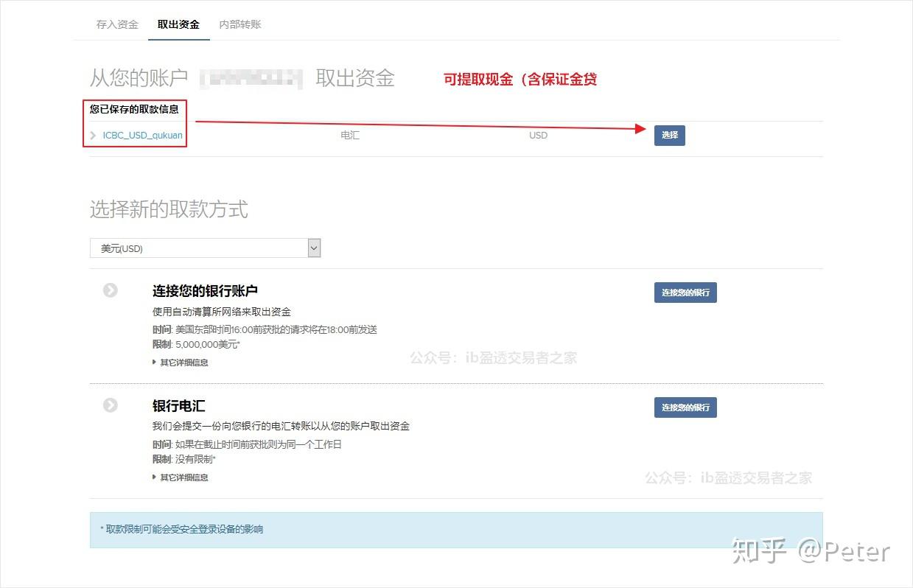The image size is (913, 588).
Task: Click the dropdown arrow icon on the currency selector
Action: pyautogui.click(x=313, y=248)
